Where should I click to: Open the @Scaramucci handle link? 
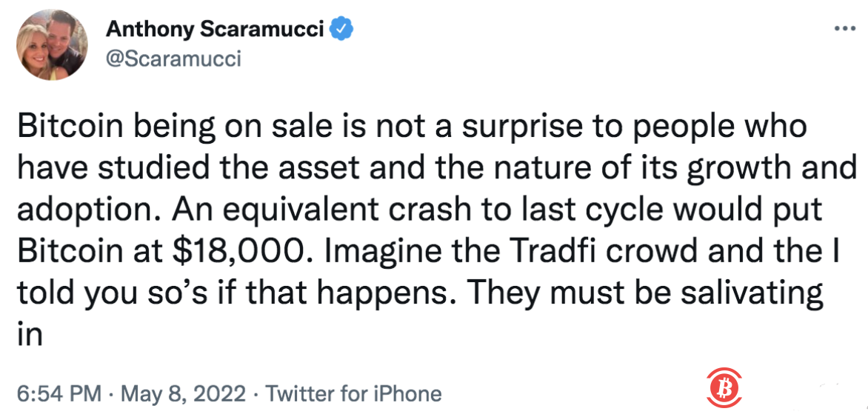[173, 59]
